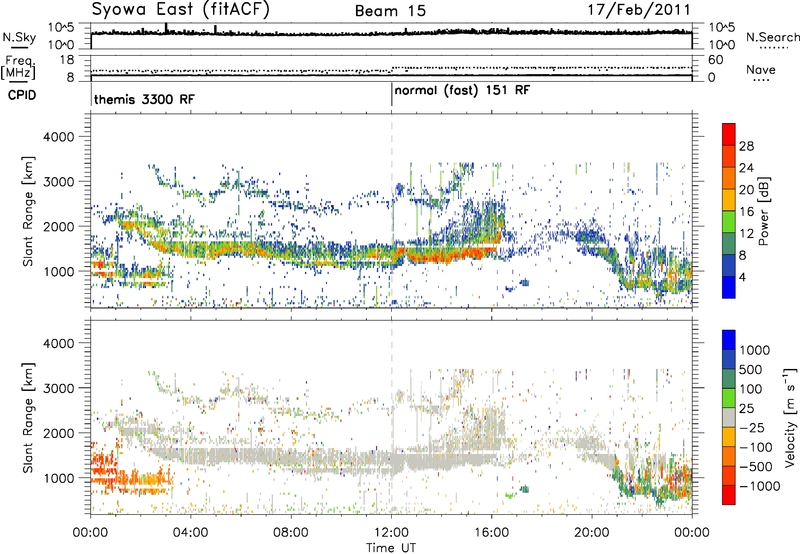The height and width of the screenshot is (554, 800).
Task: Pick the bright blue bottom segment of Power colorbar
Action: click(x=729, y=287)
